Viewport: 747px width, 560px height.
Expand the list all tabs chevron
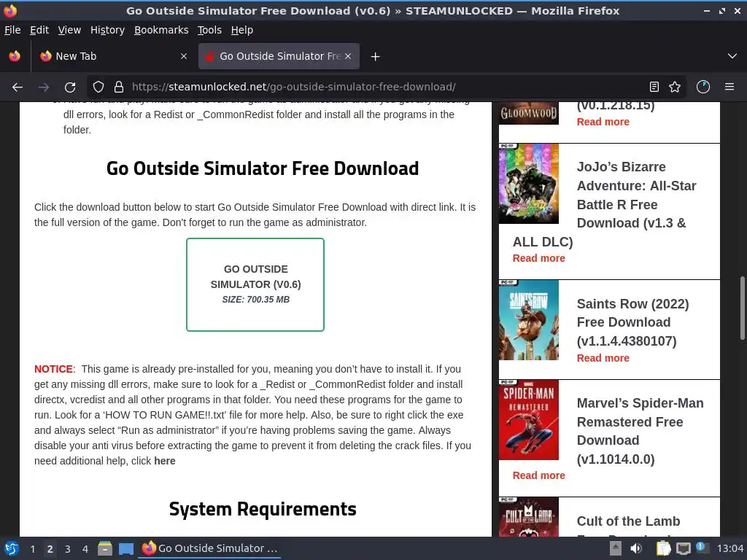732,56
